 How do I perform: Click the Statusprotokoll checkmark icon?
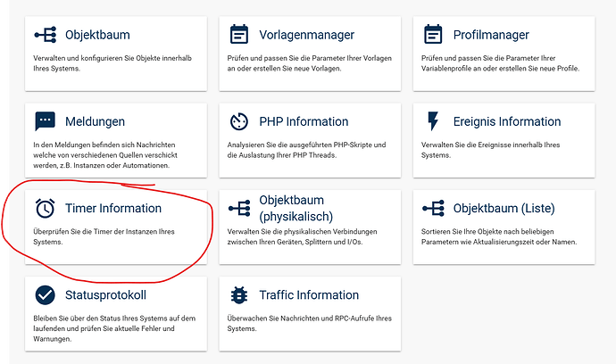[45, 294]
